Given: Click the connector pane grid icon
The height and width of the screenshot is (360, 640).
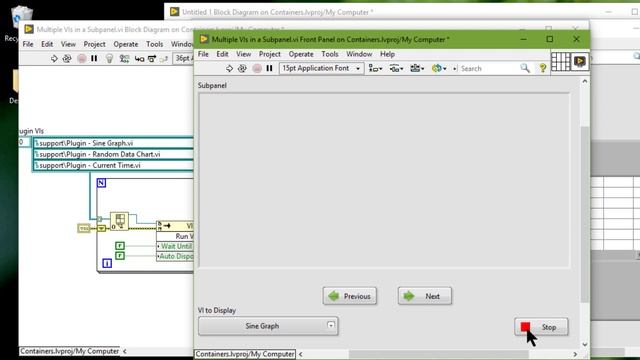Looking at the screenshot, I should click(x=560, y=62).
